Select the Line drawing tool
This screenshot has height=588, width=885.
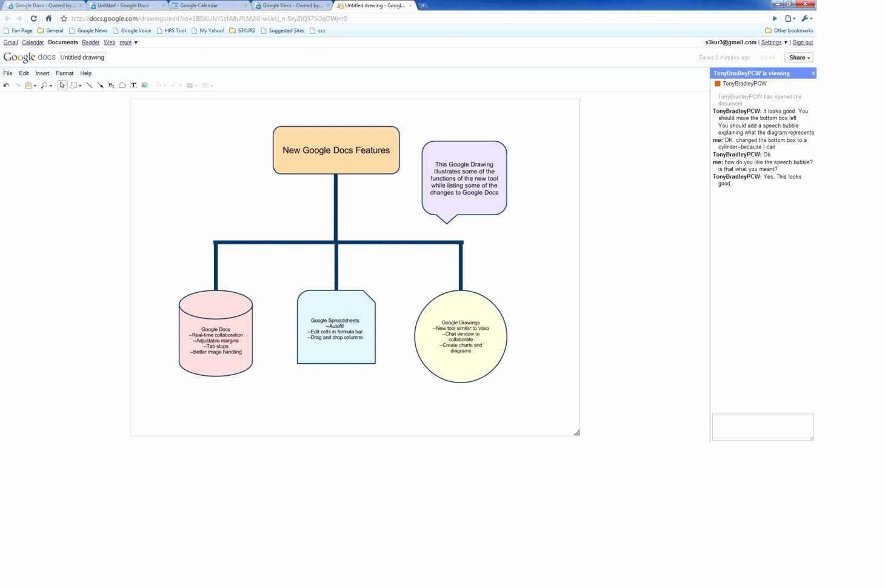coord(88,85)
